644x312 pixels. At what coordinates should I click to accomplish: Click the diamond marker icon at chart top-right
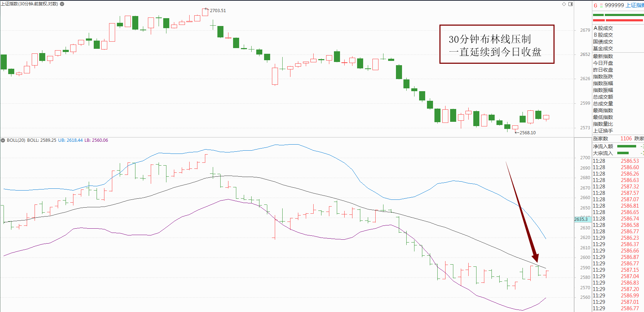tap(564, 4)
